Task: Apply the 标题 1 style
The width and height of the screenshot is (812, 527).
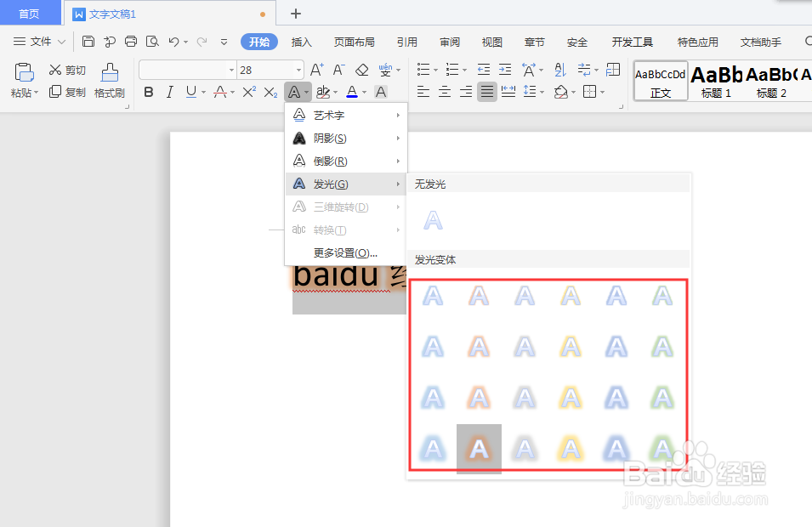Action: click(717, 81)
